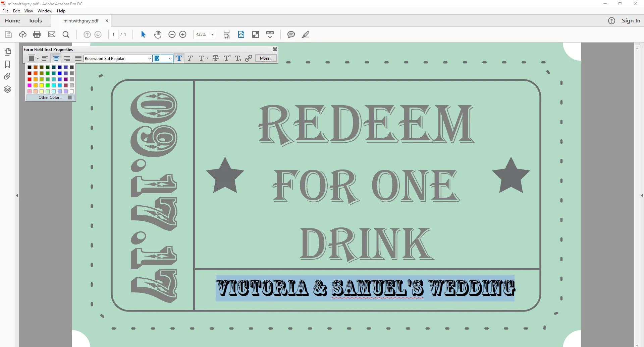Toggle right text alignment
This screenshot has width=644, height=347.
(x=67, y=58)
